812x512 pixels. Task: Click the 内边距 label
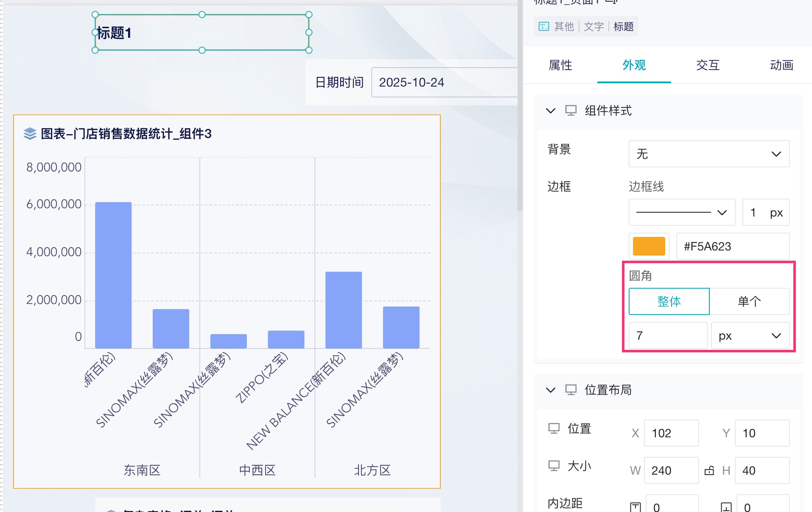coord(565,504)
